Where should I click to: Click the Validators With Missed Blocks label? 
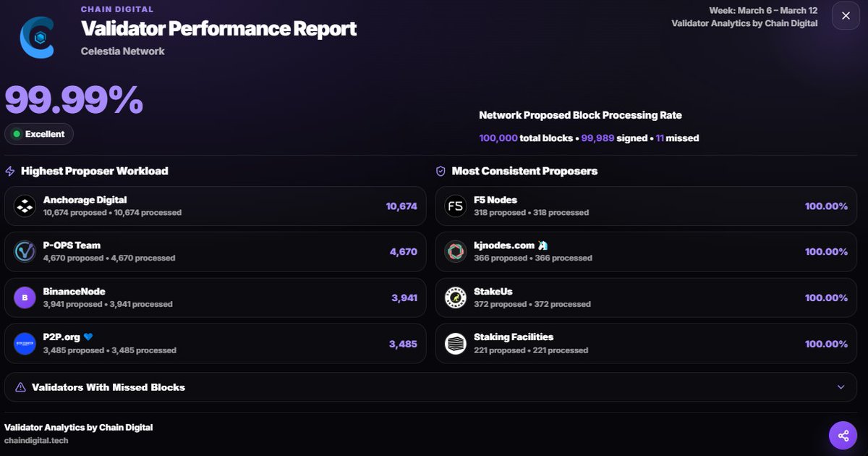tap(109, 387)
